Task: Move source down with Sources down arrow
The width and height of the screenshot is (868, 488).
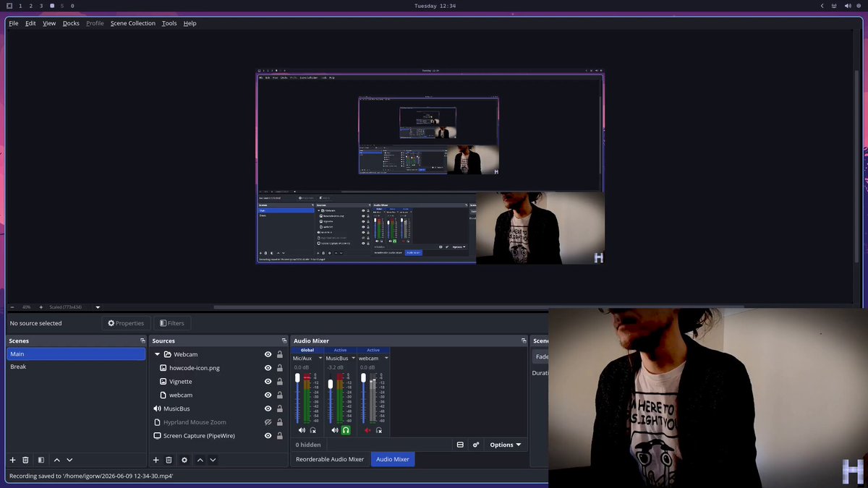Action: pyautogui.click(x=213, y=460)
